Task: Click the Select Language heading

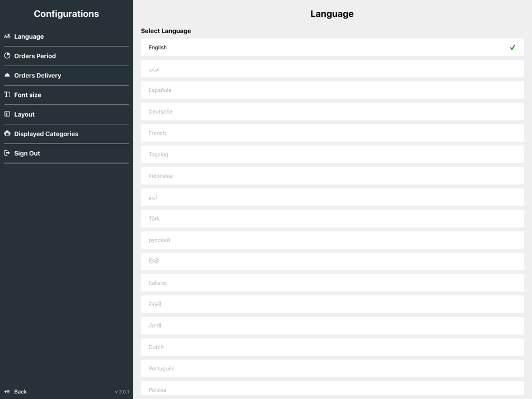Action: (166, 31)
